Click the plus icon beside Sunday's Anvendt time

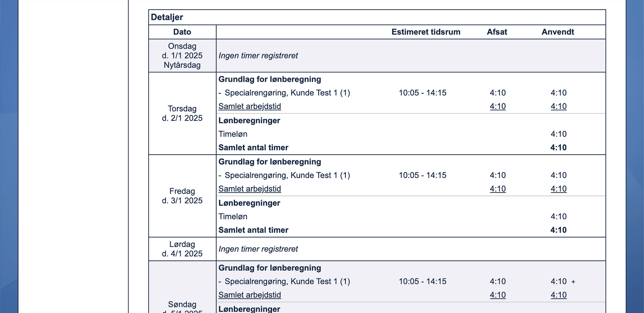click(573, 282)
